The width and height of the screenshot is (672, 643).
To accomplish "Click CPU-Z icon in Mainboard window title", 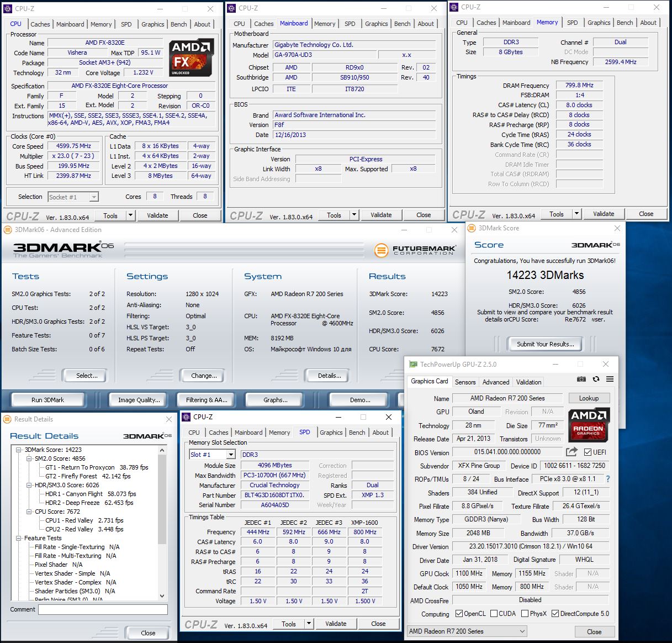I will pyautogui.click(x=232, y=8).
